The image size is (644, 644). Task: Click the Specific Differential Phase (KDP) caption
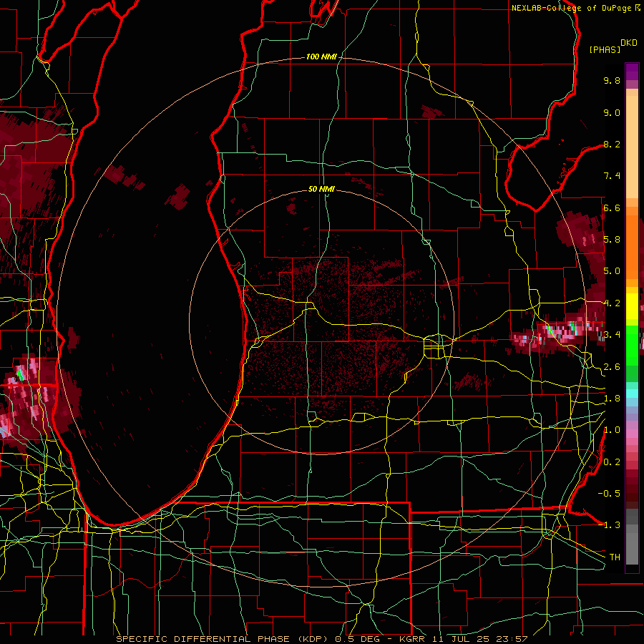coord(224,639)
